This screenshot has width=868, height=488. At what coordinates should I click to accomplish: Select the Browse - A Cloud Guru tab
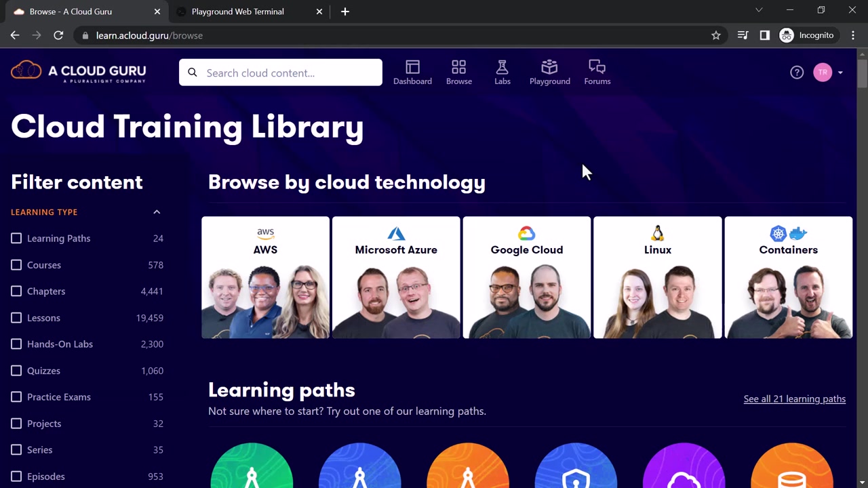[x=87, y=12]
